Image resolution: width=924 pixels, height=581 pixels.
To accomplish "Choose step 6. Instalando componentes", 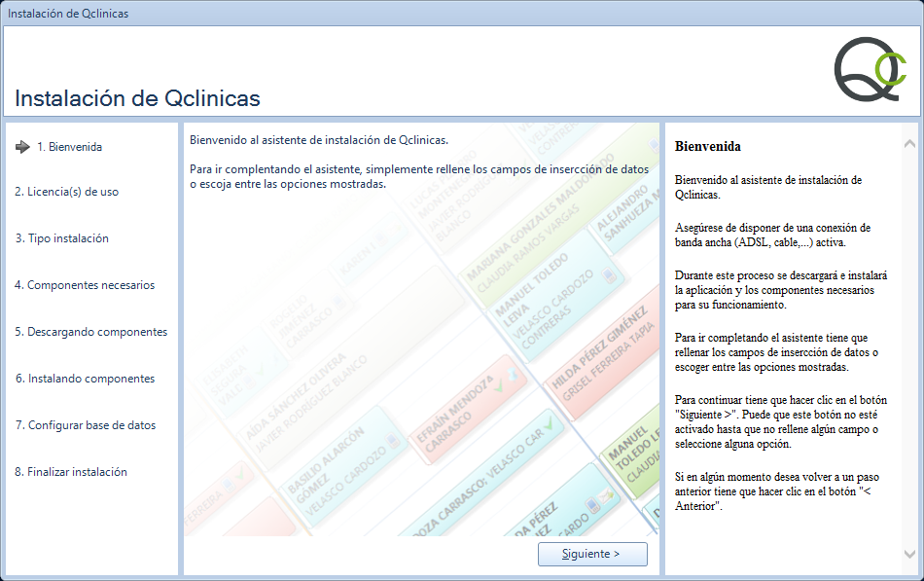I will (85, 379).
